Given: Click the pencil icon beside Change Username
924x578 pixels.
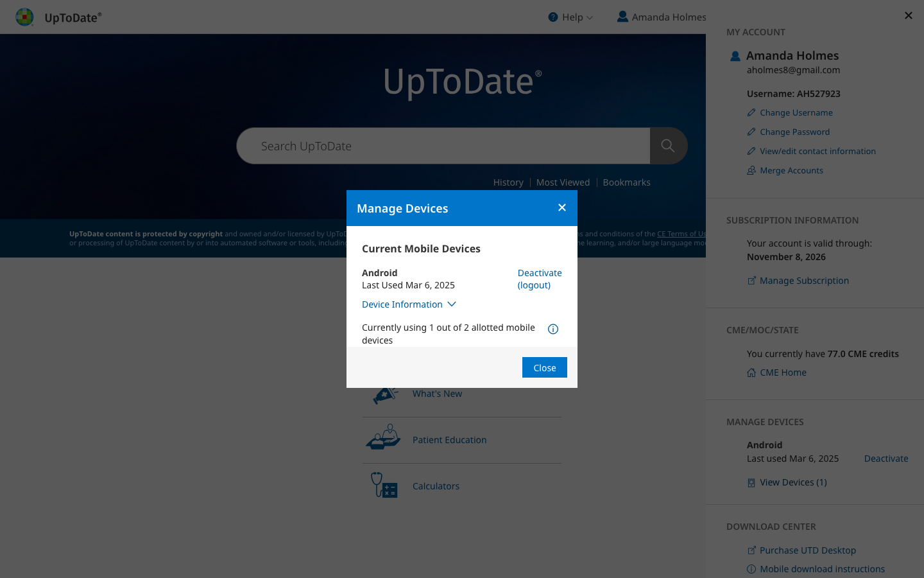Looking at the screenshot, I should pos(751,112).
